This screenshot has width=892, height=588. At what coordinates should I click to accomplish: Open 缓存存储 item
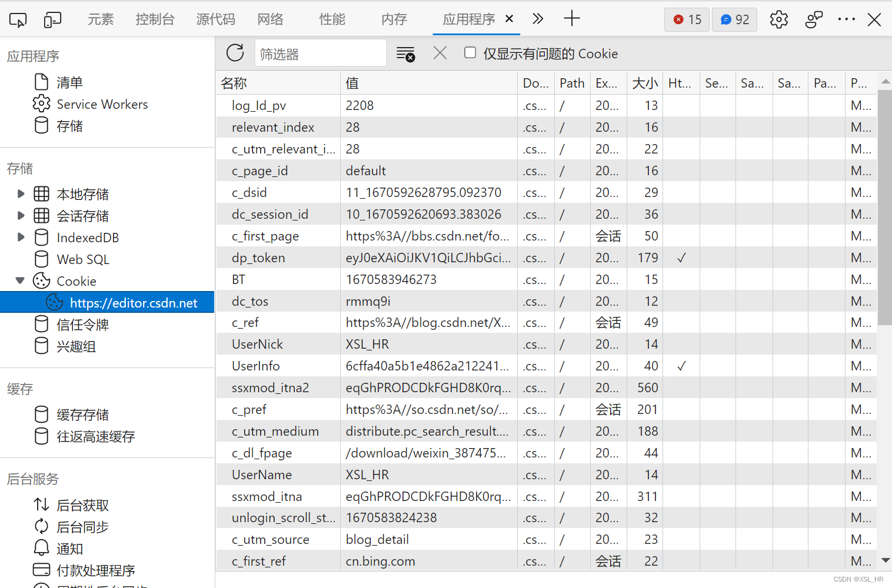pyautogui.click(x=82, y=415)
